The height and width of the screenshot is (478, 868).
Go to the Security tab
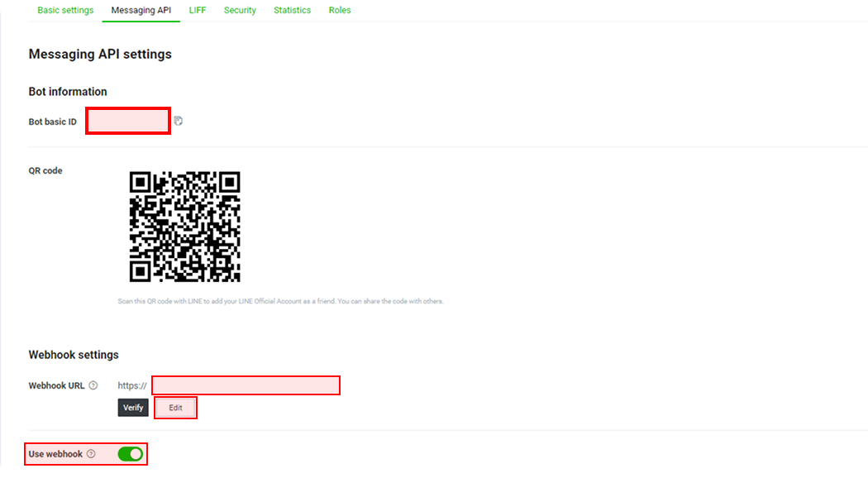click(x=240, y=10)
